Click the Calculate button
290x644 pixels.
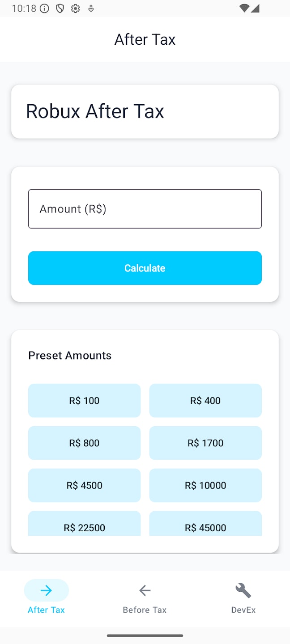[x=145, y=268]
